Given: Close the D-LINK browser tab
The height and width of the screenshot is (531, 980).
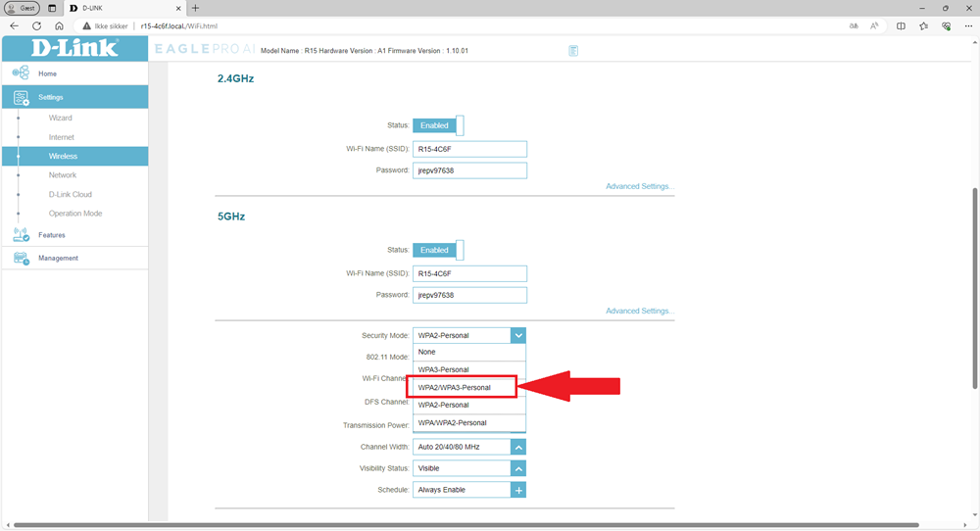Looking at the screenshot, I should point(178,8).
